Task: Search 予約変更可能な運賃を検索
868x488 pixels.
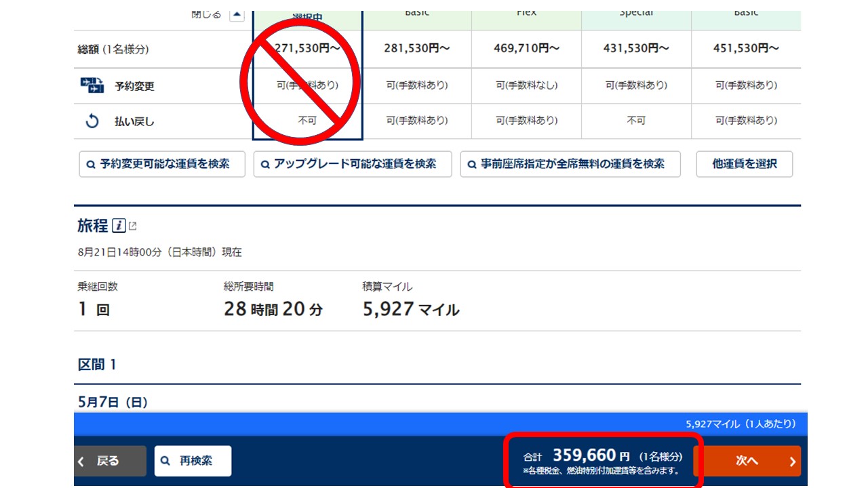Action: pyautogui.click(x=162, y=164)
